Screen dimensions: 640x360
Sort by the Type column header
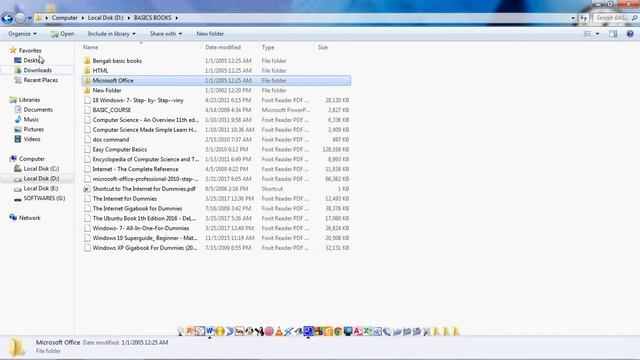(268, 47)
